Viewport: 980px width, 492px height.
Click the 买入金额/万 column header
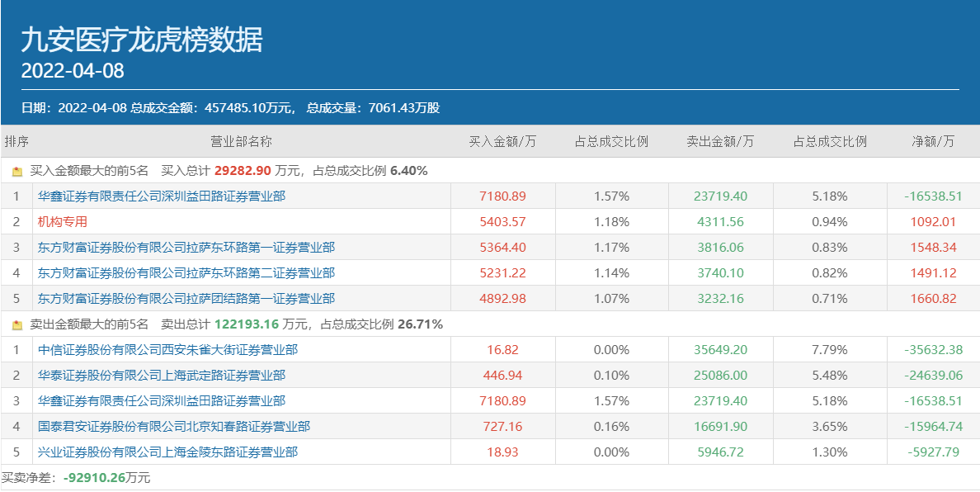tap(502, 141)
